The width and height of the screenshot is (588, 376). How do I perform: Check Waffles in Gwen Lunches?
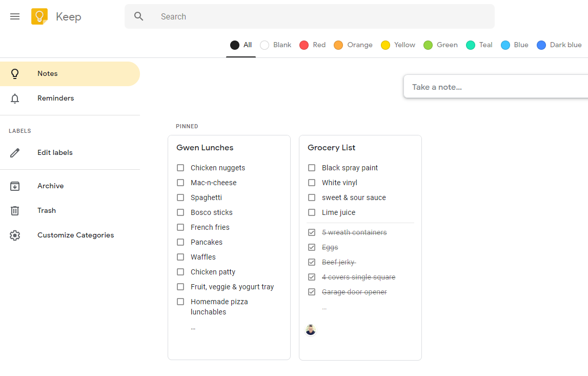(180, 256)
